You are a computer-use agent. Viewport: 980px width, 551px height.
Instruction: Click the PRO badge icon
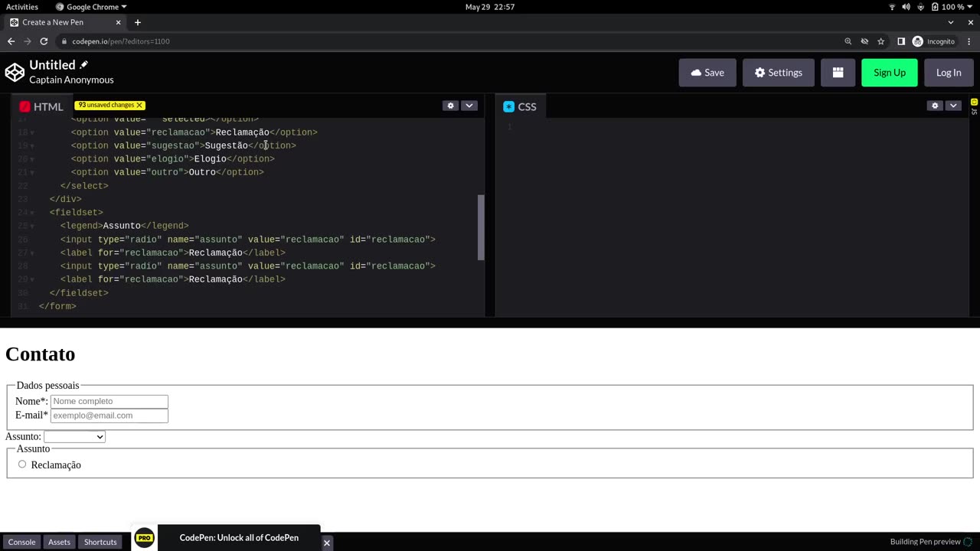tap(144, 538)
